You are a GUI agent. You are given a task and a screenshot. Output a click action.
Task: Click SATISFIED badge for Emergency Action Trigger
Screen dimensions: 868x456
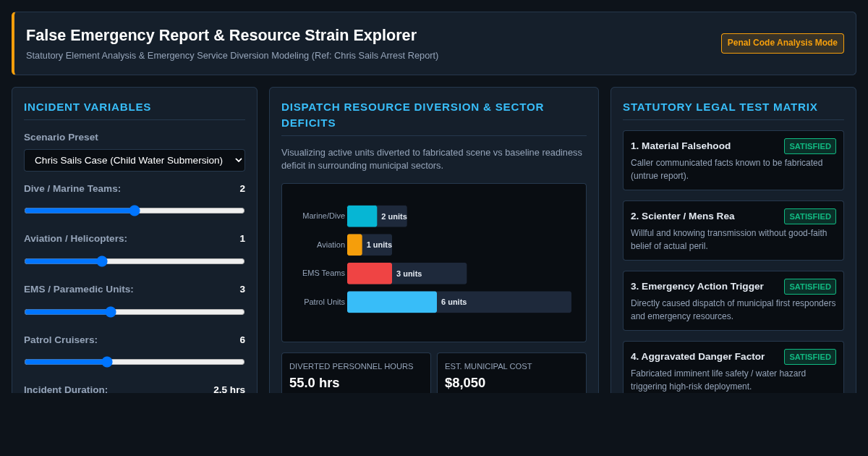tap(810, 287)
